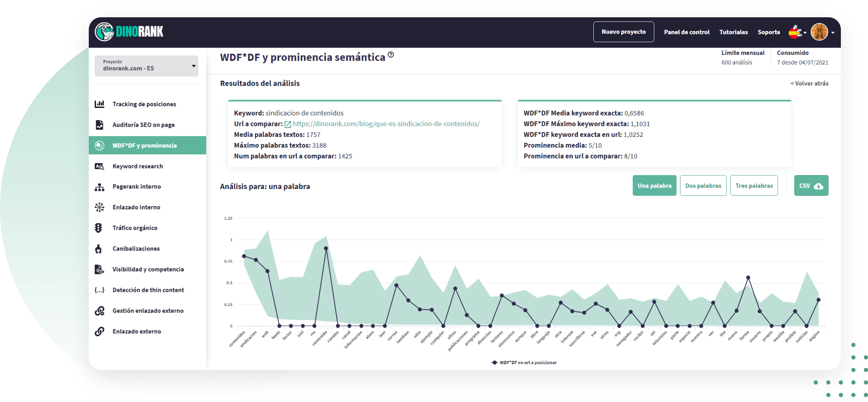Image resolution: width=868 pixels, height=402 pixels.
Task: Click the Pagerank interno hierarchy icon
Action: click(99, 187)
